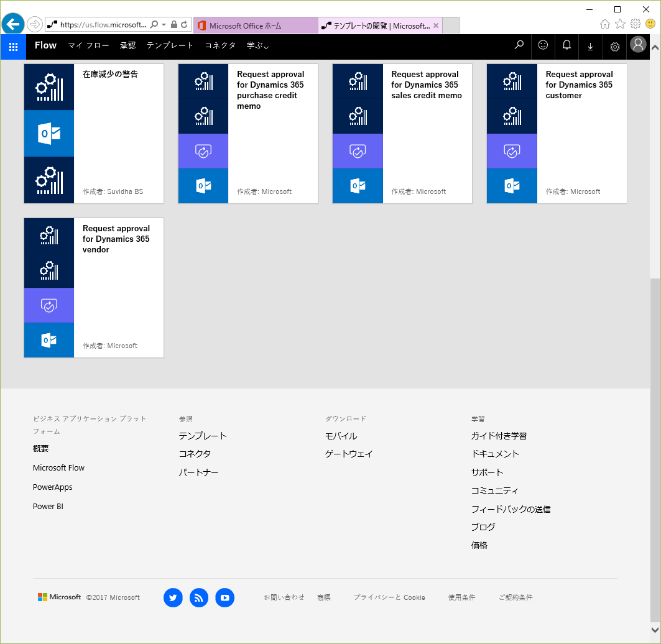Open the ゲートウェイ download link
The height and width of the screenshot is (644, 661).
click(349, 454)
